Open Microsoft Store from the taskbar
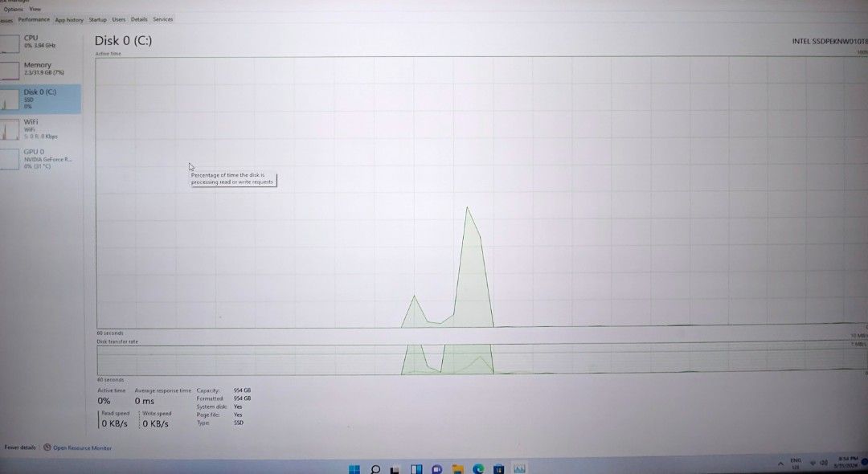Viewport: 868px width, 474px height. click(498, 469)
